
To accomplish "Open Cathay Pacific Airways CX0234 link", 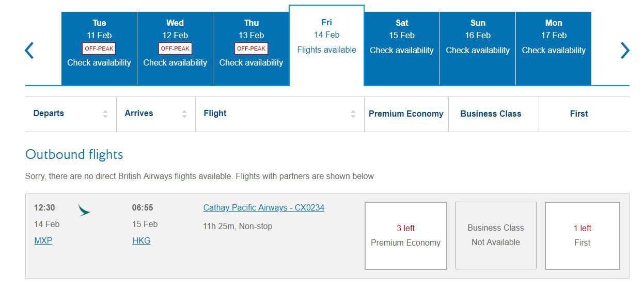I will [x=263, y=208].
